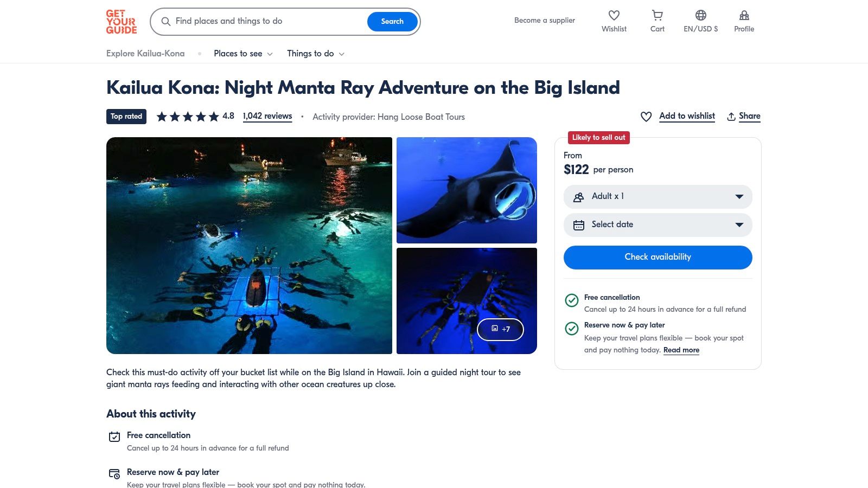Click the GetYourGuide logo
The width and height of the screenshot is (868, 488).
[122, 22]
